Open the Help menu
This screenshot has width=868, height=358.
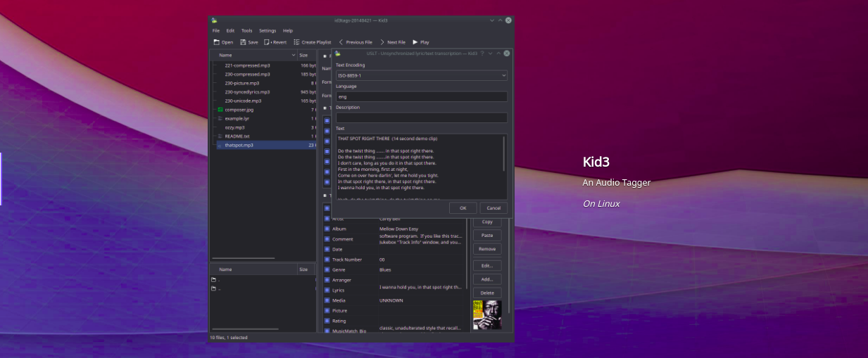point(288,31)
